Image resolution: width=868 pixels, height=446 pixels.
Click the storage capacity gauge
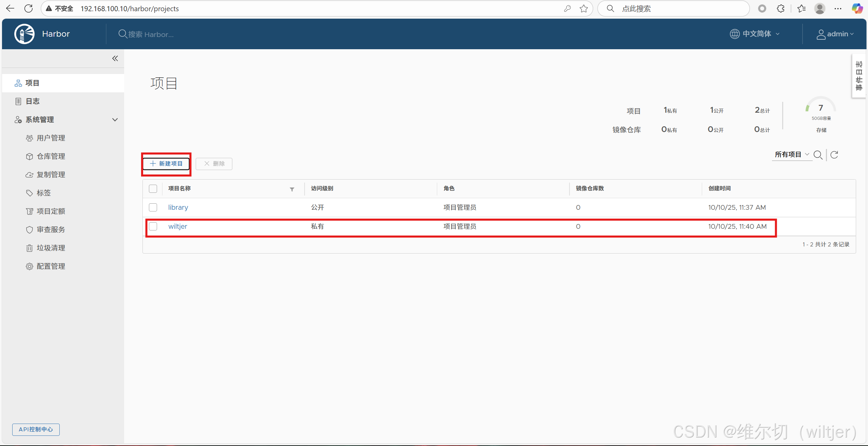tap(821, 109)
